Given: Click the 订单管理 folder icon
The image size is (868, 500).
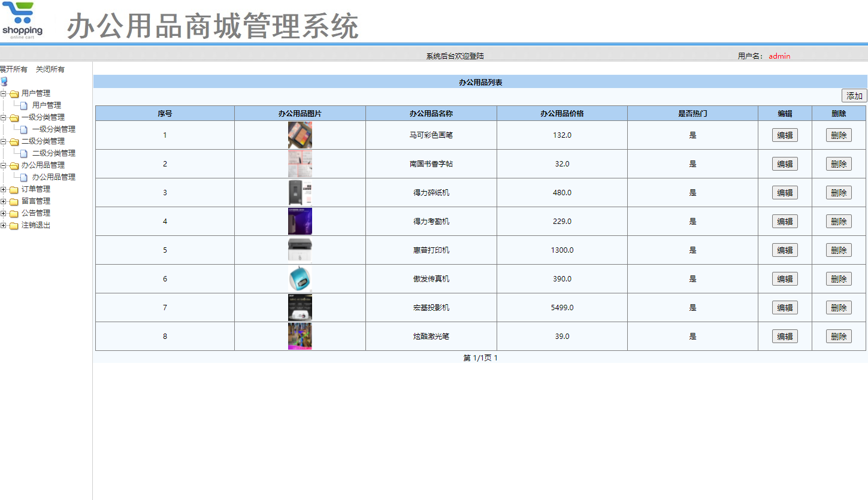Looking at the screenshot, I should click(x=13, y=189).
